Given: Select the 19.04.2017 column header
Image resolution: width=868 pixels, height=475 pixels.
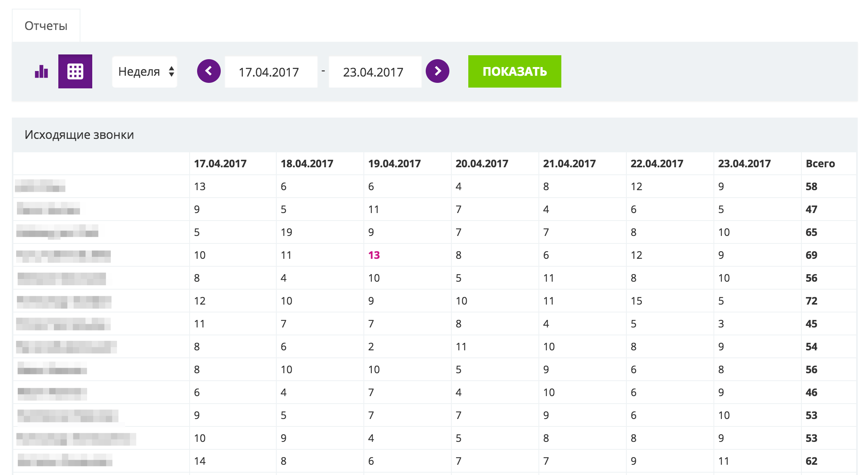Looking at the screenshot, I should 394,164.
